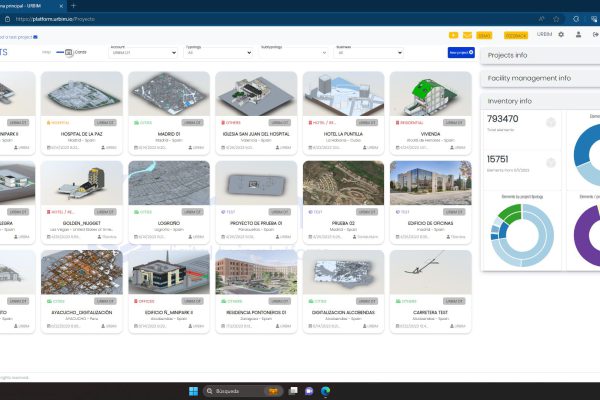The height and width of the screenshot is (400, 600).
Task: Open the Ayacucho_Digitalización thumbnail
Action: (82, 272)
